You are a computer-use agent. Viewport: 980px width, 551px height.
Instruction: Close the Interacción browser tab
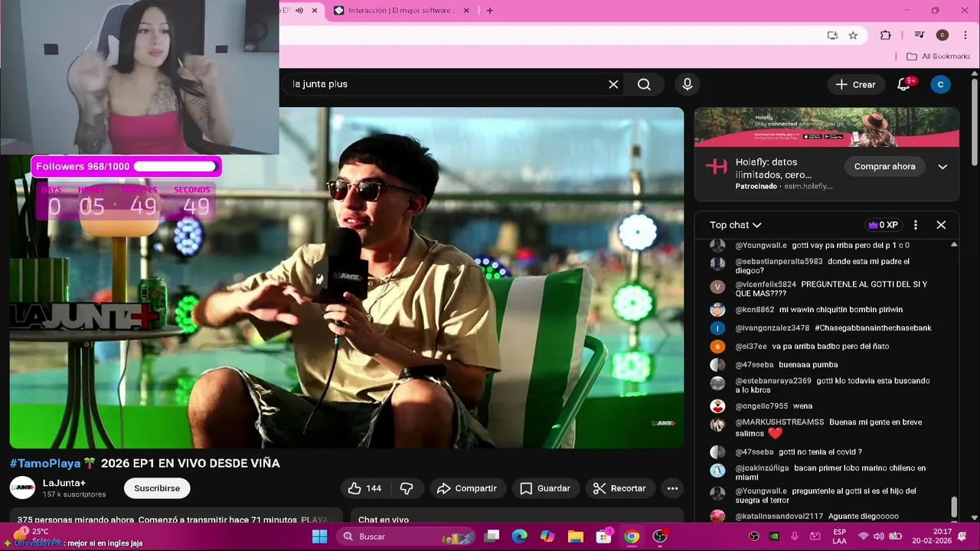click(x=467, y=11)
